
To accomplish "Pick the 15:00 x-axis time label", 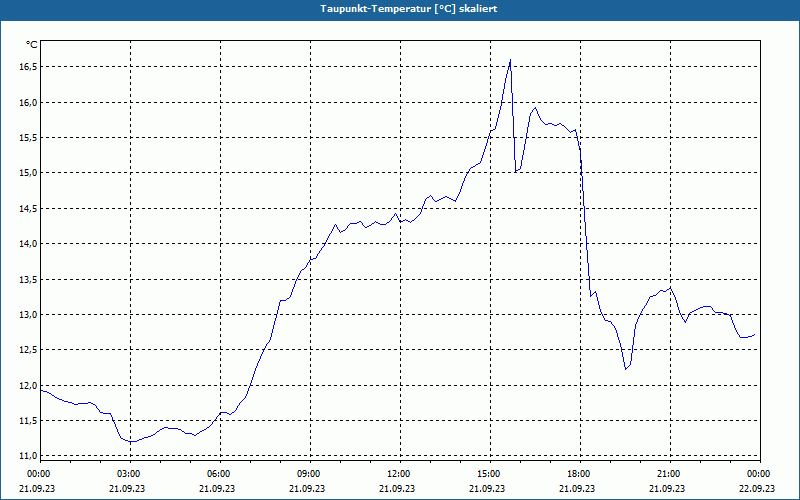I will pos(488,474).
